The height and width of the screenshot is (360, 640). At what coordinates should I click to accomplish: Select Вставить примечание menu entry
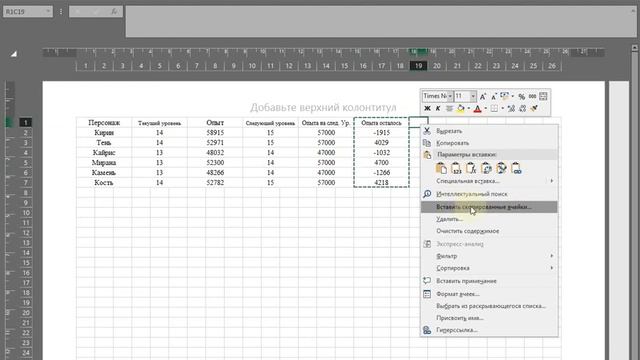coord(489,281)
